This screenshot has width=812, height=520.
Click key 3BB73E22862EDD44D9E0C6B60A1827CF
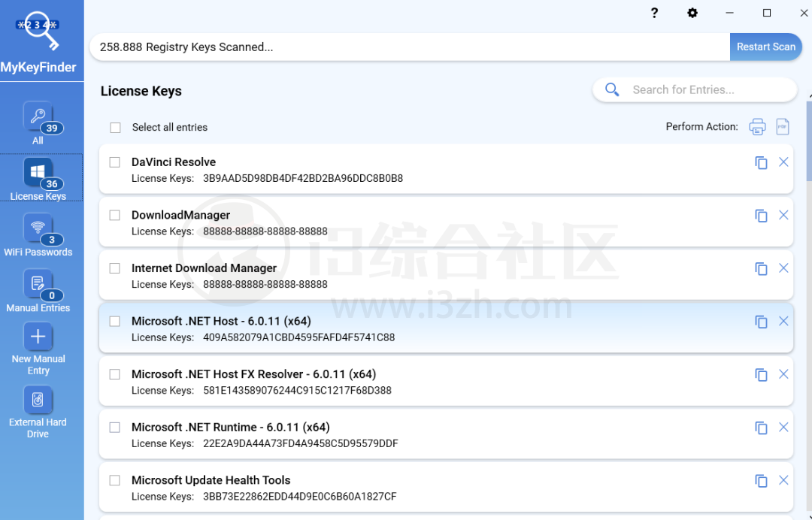(x=300, y=497)
